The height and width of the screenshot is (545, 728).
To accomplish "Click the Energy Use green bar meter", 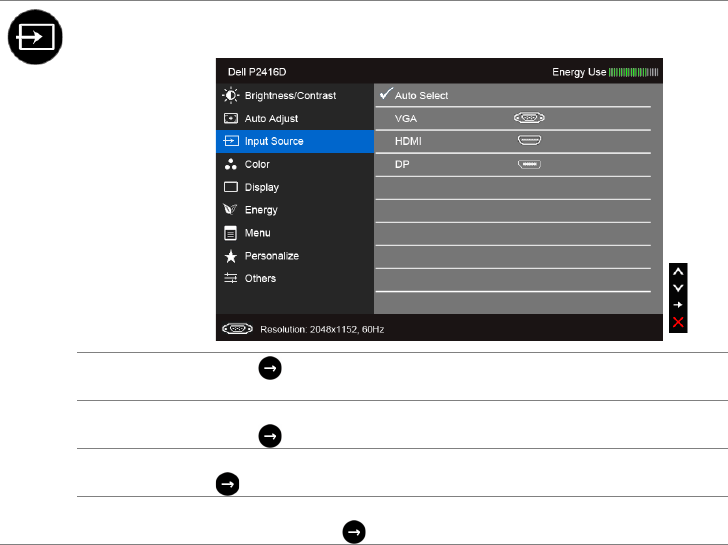I will click(633, 72).
